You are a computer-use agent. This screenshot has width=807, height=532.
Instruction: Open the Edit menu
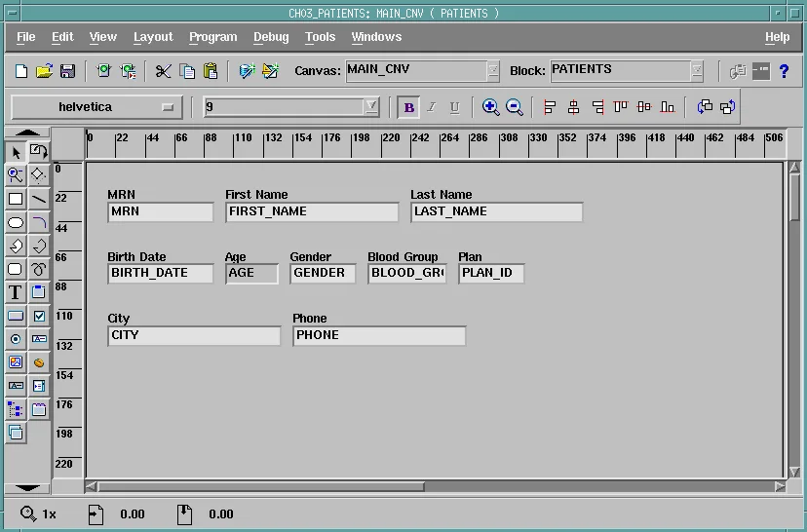[x=62, y=37]
